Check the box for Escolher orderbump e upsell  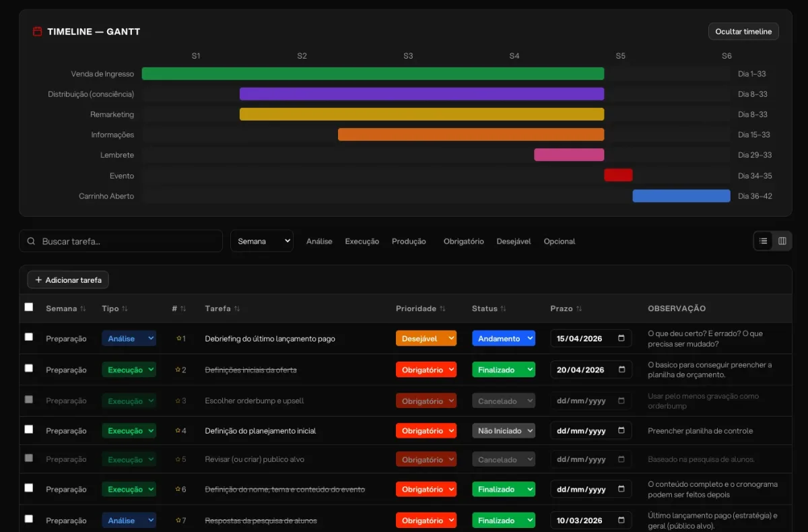(x=28, y=399)
